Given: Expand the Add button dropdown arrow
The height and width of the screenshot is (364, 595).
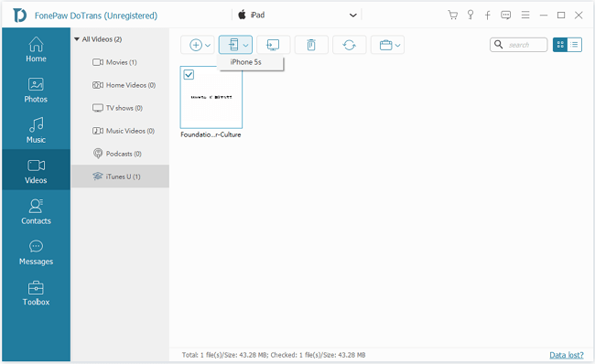Looking at the screenshot, I should point(208,46).
